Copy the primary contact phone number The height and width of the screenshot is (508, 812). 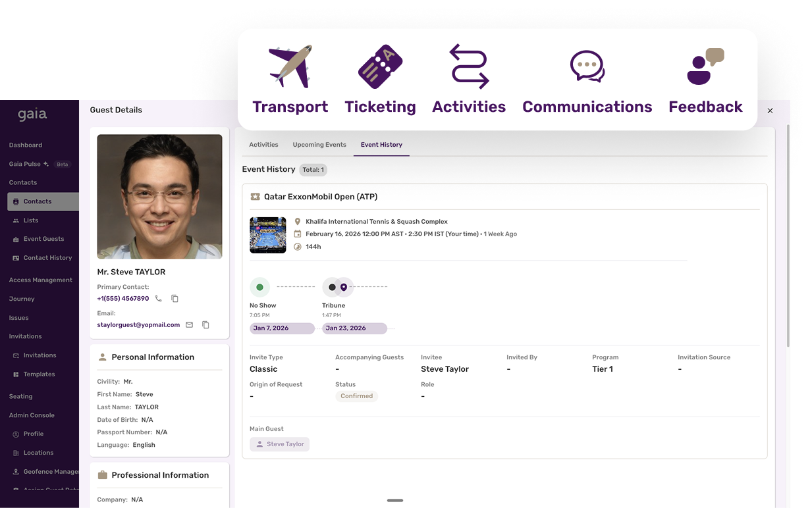click(x=175, y=299)
